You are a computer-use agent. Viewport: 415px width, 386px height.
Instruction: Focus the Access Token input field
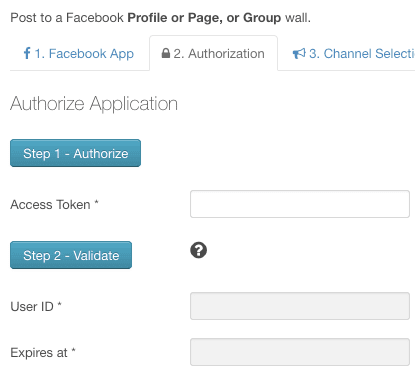(300, 204)
